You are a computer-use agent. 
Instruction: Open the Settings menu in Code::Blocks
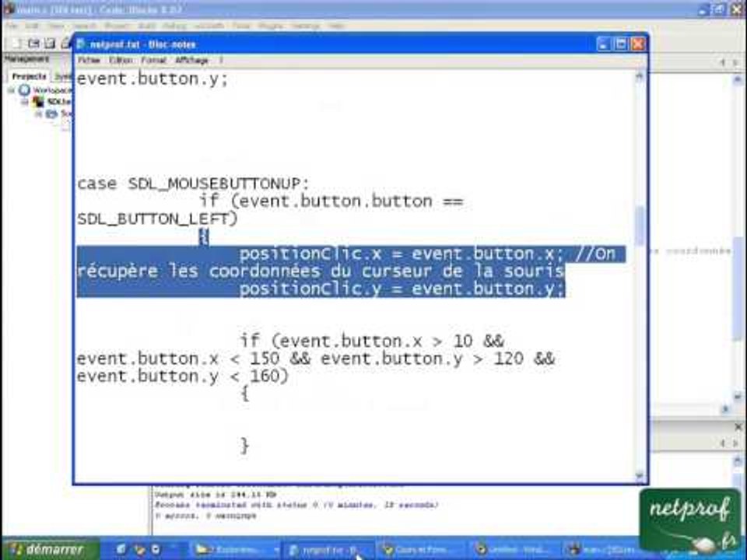(305, 26)
